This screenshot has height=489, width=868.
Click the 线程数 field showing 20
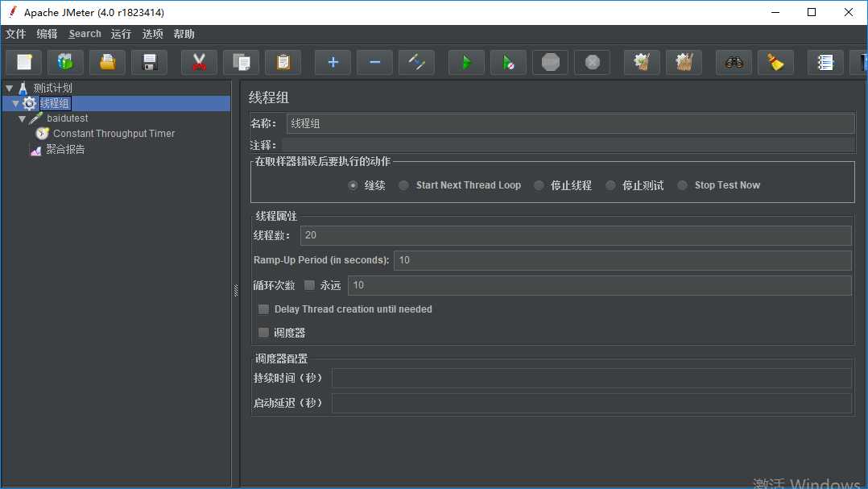[576, 235]
